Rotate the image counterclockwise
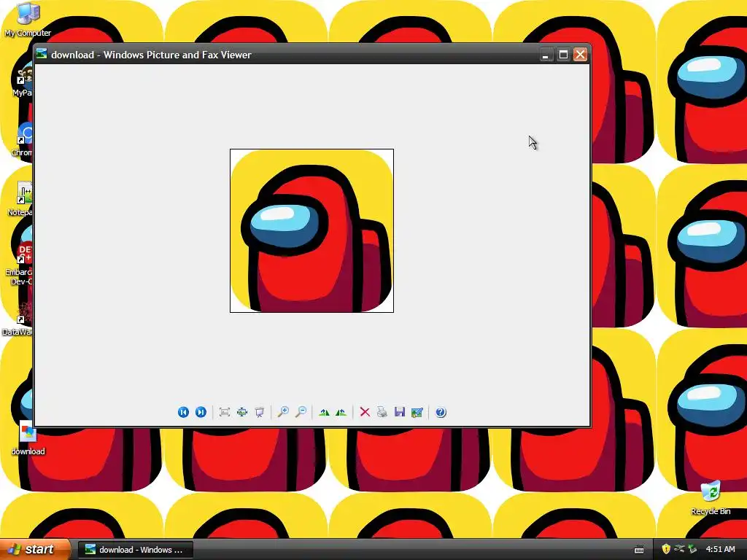Viewport: 747px width, 560px height. tap(341, 413)
